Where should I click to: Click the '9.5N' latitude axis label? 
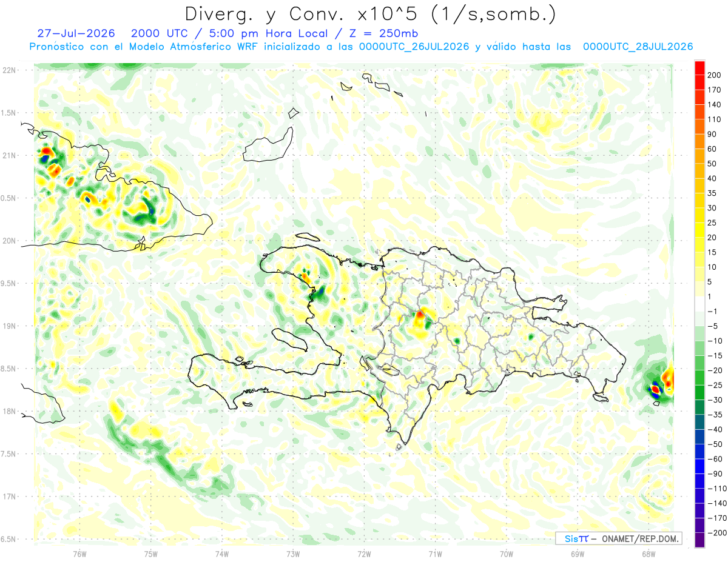tap(9, 284)
